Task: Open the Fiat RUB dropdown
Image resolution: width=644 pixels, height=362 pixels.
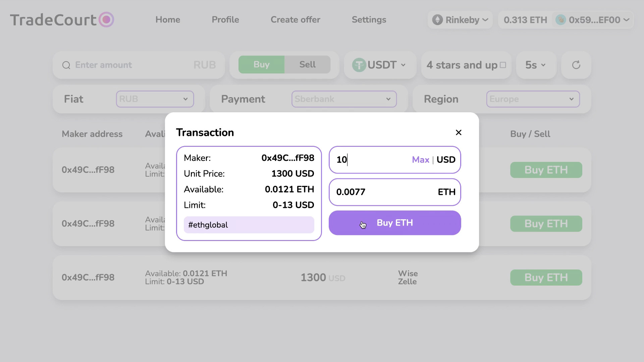Action: point(155,99)
